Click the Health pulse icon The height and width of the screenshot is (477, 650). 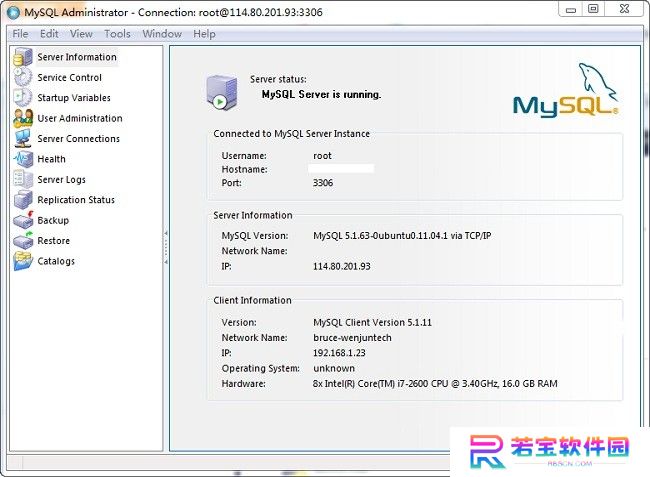coord(23,159)
